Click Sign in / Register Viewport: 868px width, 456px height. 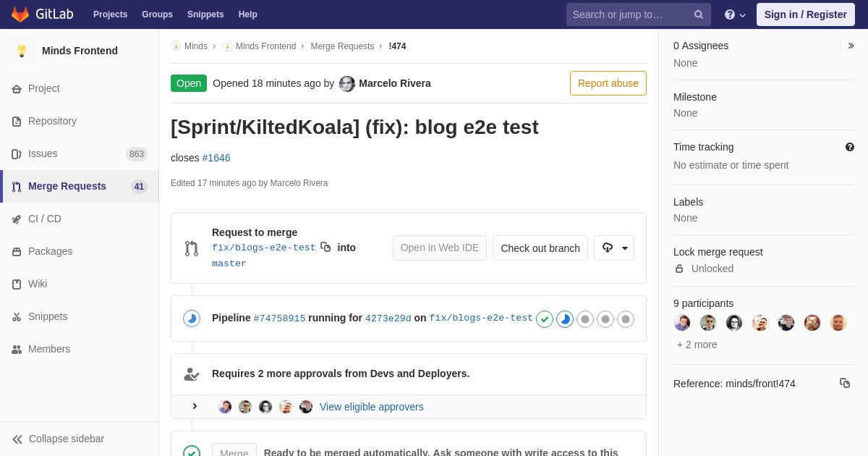point(805,14)
